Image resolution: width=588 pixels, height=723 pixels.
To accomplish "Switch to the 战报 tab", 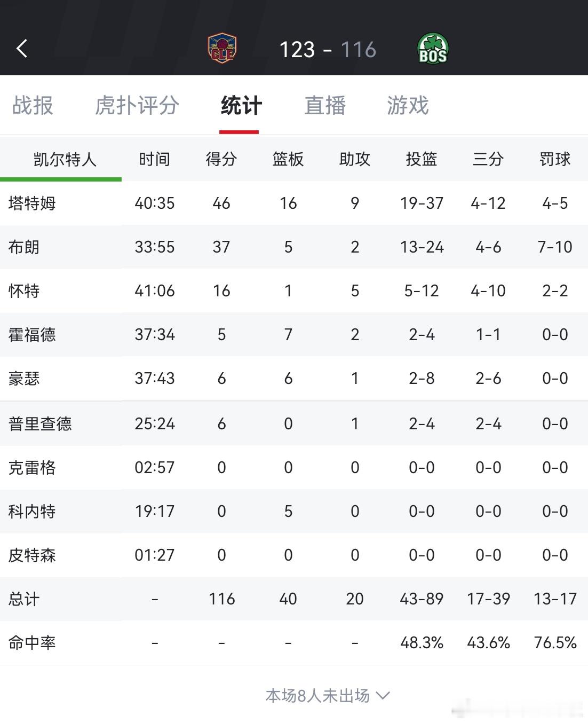I will [x=33, y=105].
